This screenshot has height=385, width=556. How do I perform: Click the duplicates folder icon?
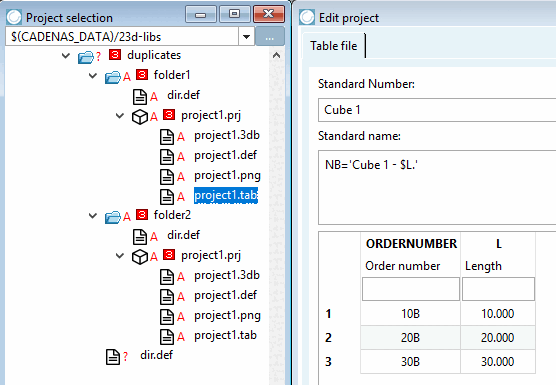[85, 57]
